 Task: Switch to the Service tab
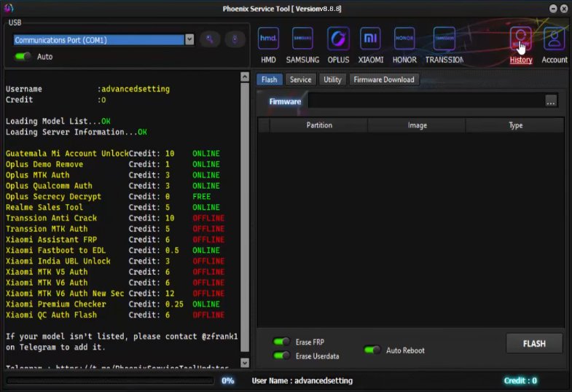point(300,79)
